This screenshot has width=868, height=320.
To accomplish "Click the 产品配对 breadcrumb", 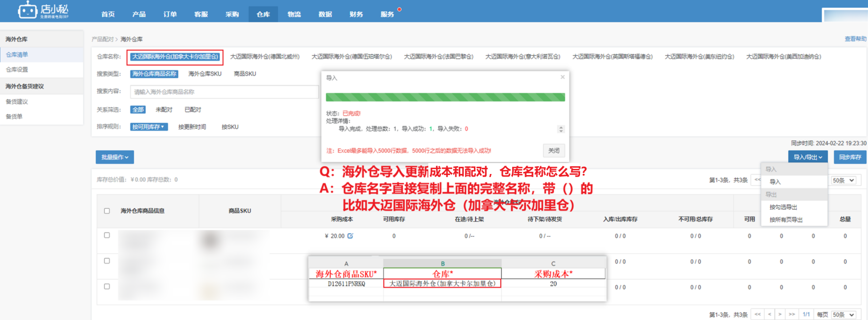I will 102,39.
